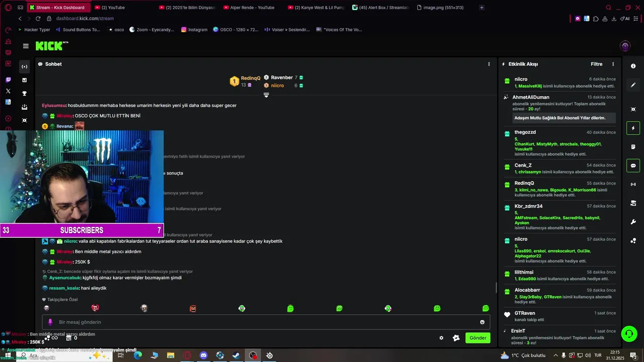Open Opera AI button in toolbar
The width and height of the screenshot is (644, 362).
click(625, 19)
